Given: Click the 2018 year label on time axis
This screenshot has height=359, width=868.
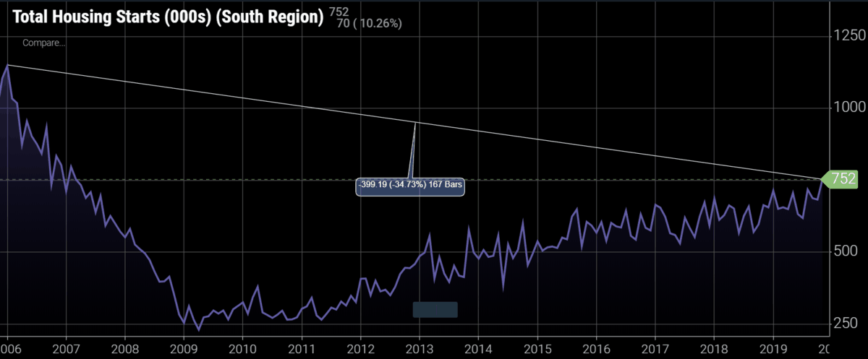Looking at the screenshot, I should [x=714, y=349].
